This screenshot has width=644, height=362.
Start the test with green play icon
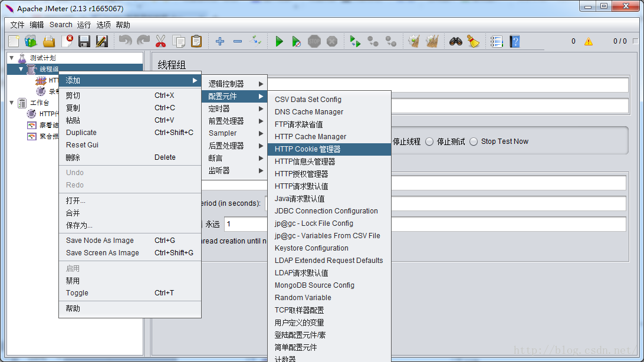point(279,41)
